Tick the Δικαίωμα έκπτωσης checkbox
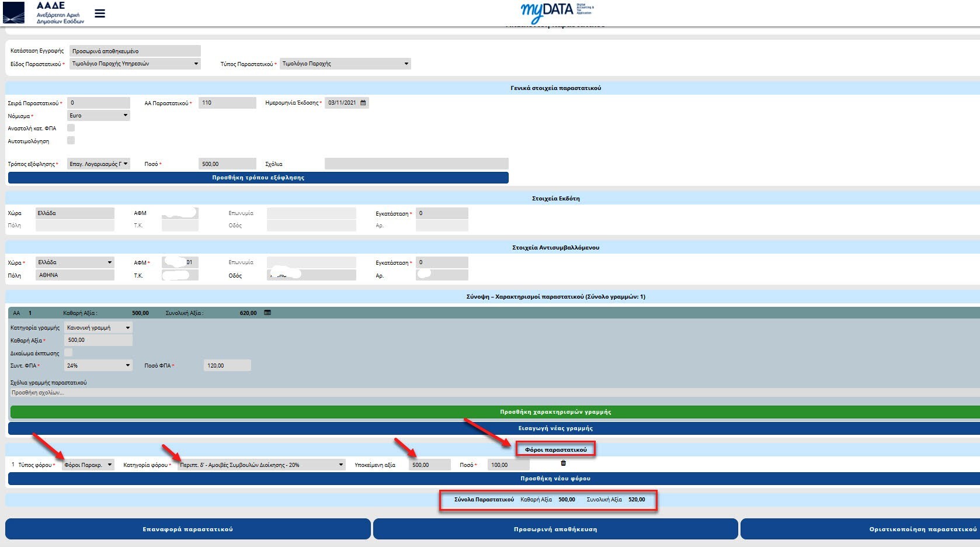 pos(68,352)
